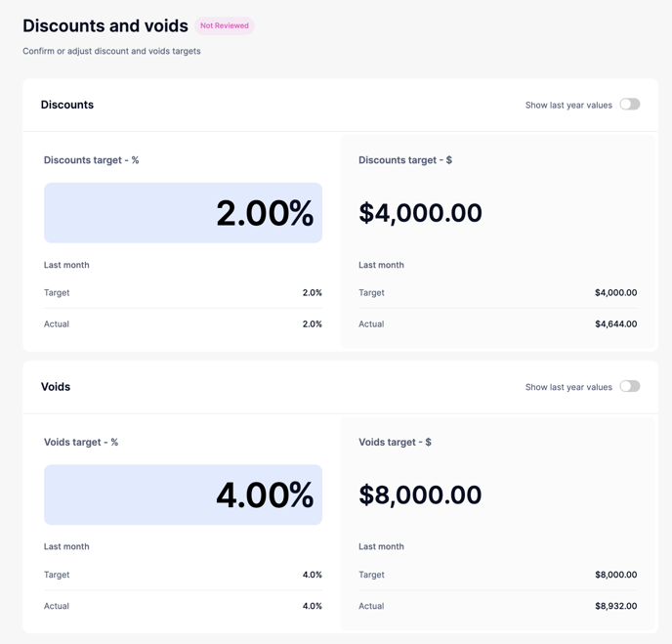Click the Discounts target - $ label

[x=405, y=160]
